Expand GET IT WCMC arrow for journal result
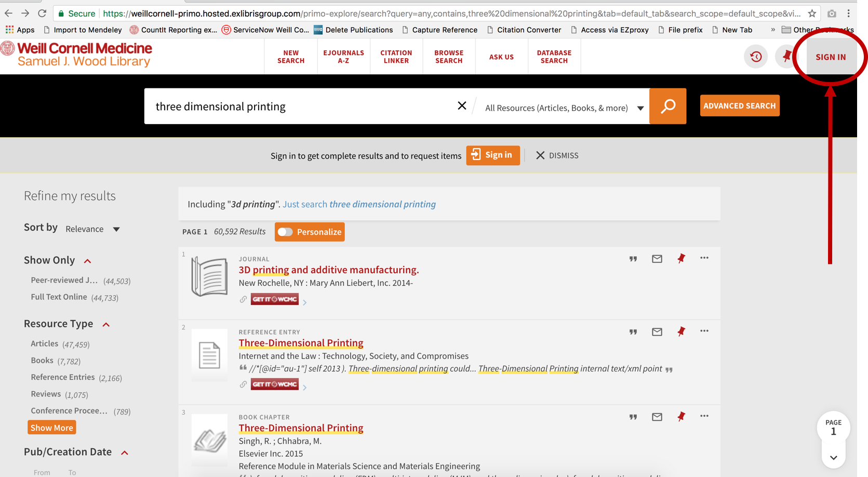The height and width of the screenshot is (477, 868). (305, 302)
